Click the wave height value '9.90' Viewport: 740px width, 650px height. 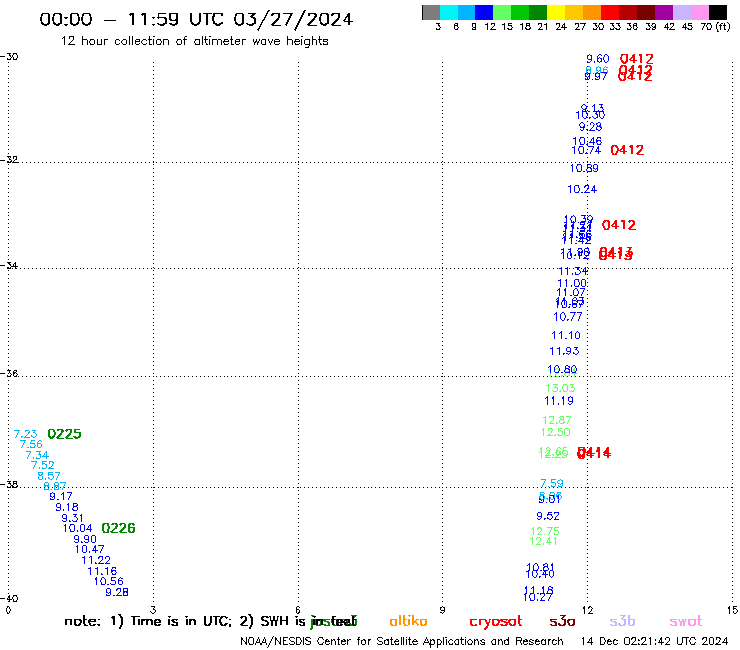85,540
